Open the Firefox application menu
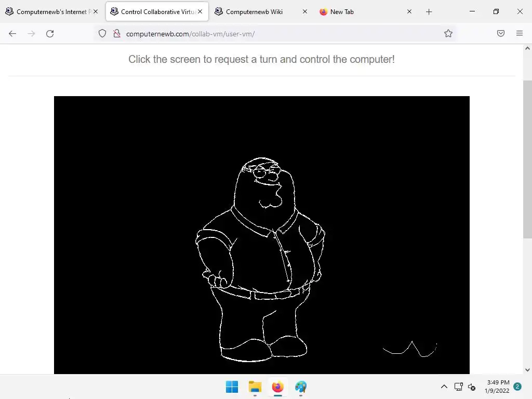 520,33
